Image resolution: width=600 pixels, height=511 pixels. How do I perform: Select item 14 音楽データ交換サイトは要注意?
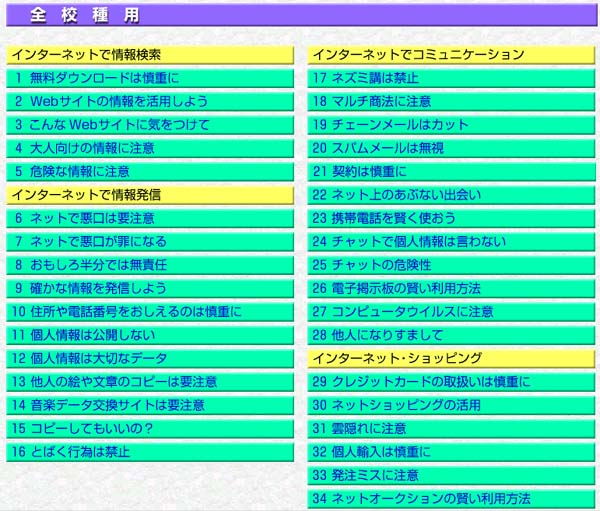click(x=150, y=405)
